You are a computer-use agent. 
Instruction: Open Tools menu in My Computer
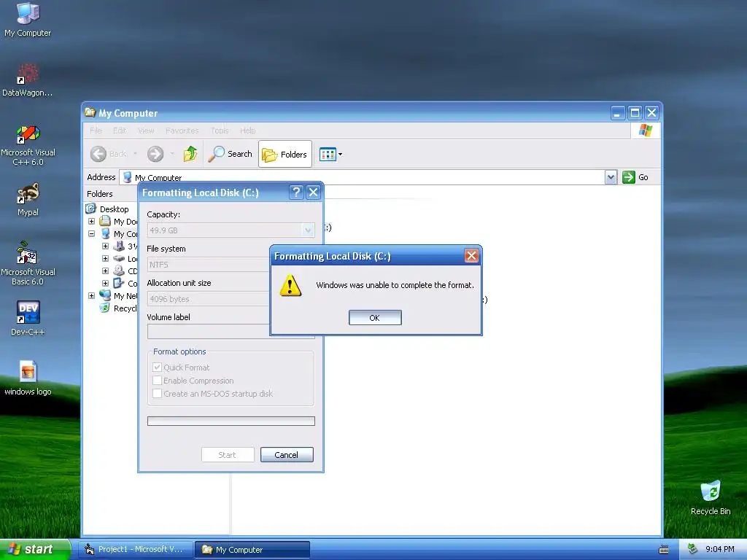click(x=220, y=131)
